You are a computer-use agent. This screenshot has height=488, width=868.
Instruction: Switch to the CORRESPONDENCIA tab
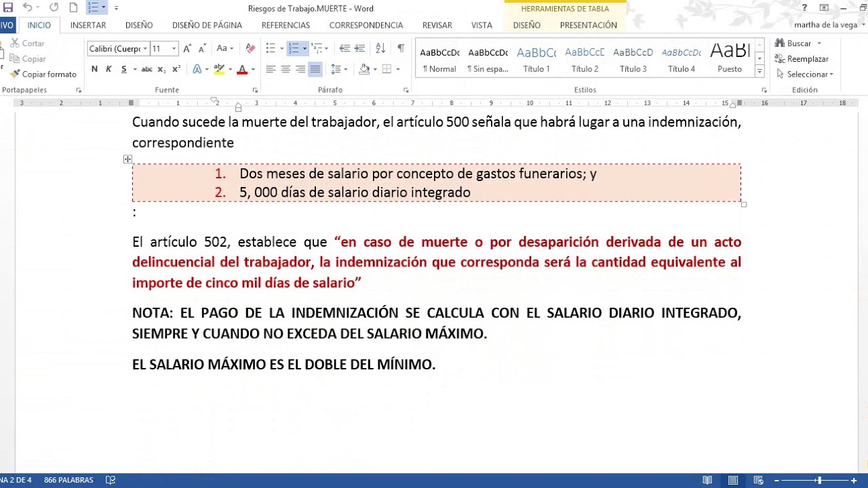[x=366, y=25]
